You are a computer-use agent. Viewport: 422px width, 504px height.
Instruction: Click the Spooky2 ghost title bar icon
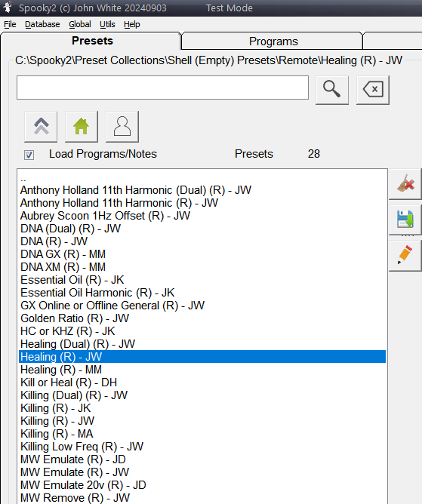(x=7, y=8)
